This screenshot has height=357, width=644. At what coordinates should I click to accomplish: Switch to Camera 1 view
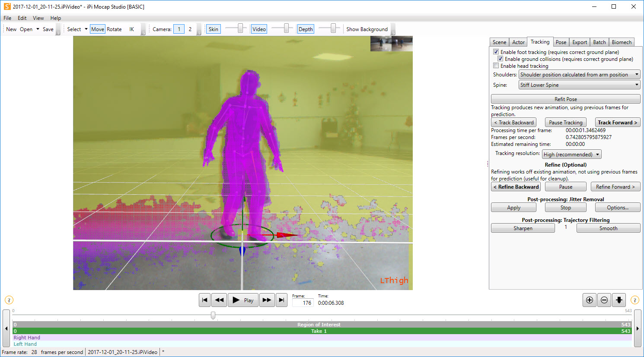(179, 29)
